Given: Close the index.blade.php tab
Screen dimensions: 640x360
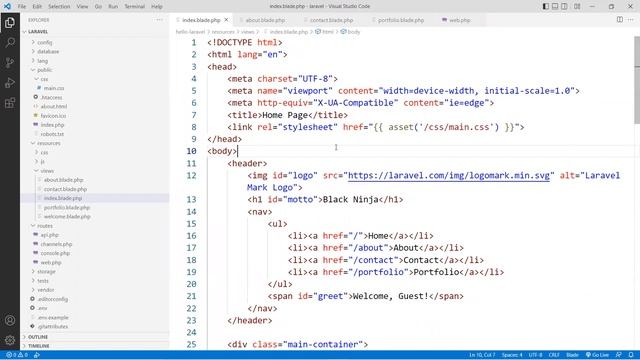Looking at the screenshot, I should tap(226, 20).
